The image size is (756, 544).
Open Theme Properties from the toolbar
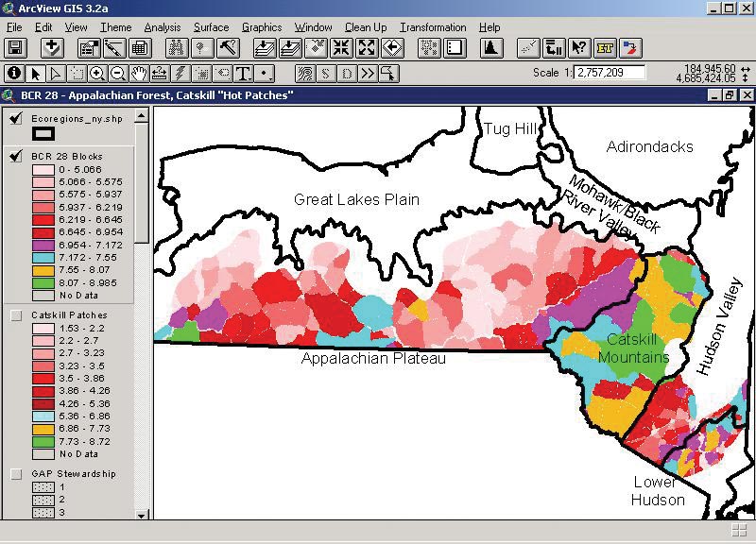click(x=89, y=48)
